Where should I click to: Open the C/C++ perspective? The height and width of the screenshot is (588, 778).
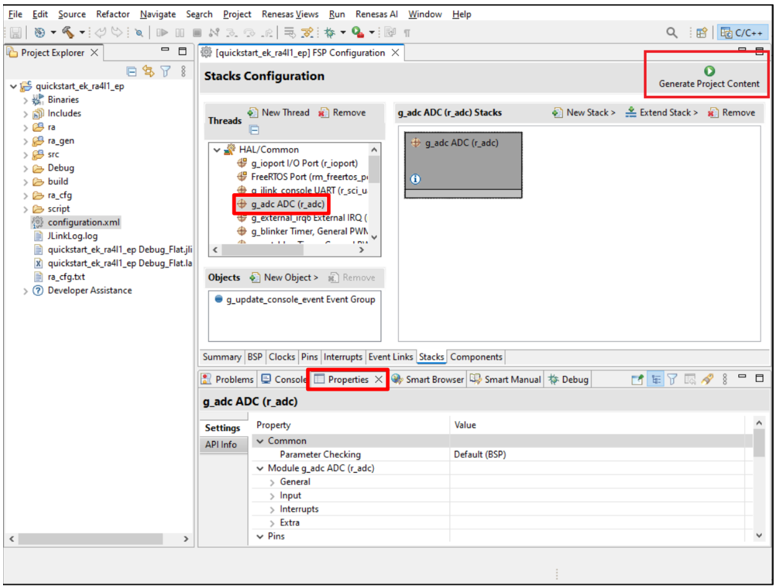(x=743, y=33)
